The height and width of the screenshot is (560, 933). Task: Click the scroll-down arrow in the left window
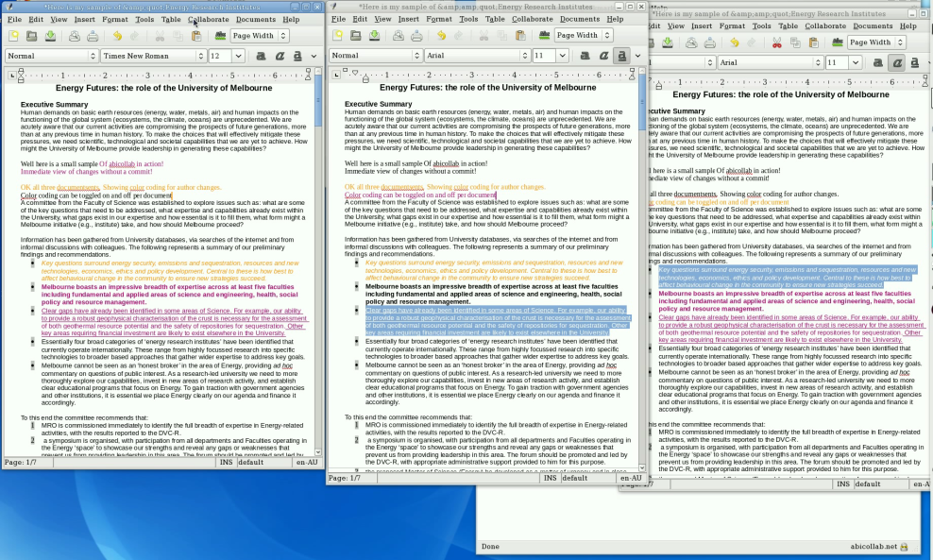(x=317, y=452)
